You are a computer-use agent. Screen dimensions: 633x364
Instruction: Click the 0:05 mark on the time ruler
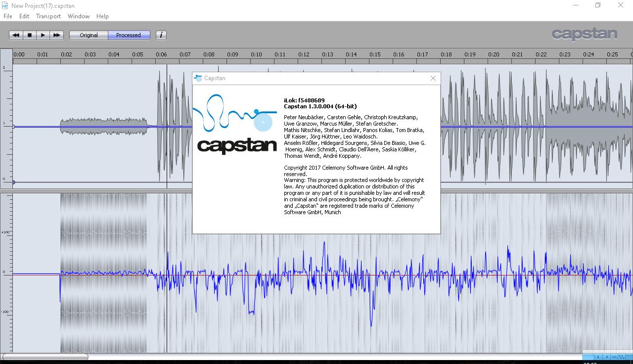pos(137,54)
